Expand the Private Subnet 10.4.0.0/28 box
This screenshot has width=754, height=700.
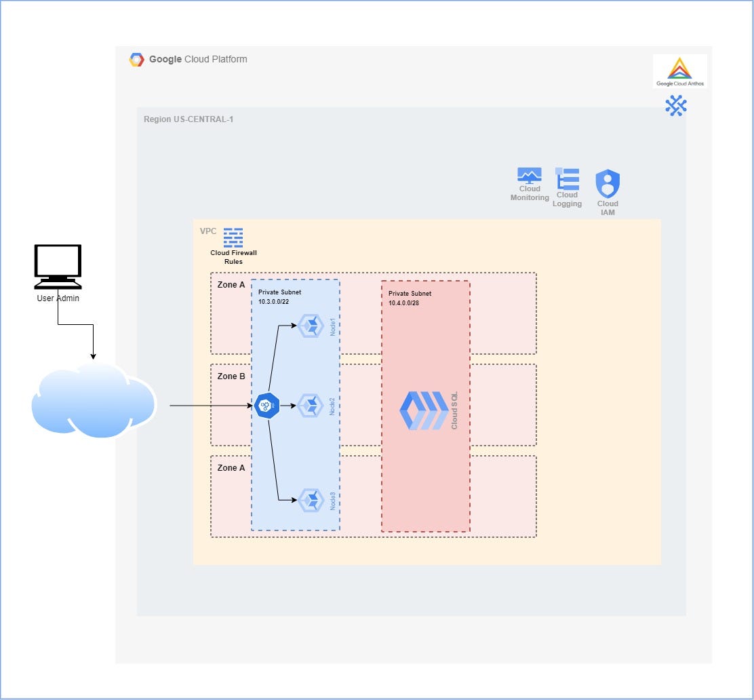pos(408,298)
